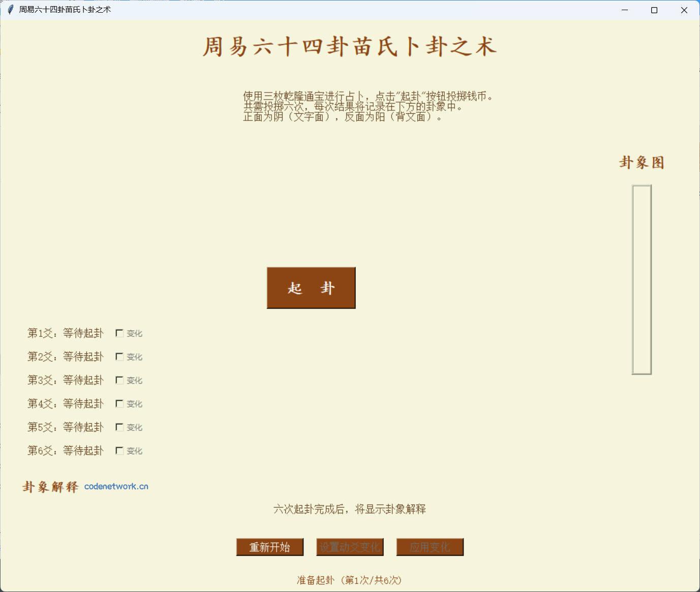The width and height of the screenshot is (700, 592).
Task: Toggle 变化 next to 第5爻
Action: click(119, 427)
